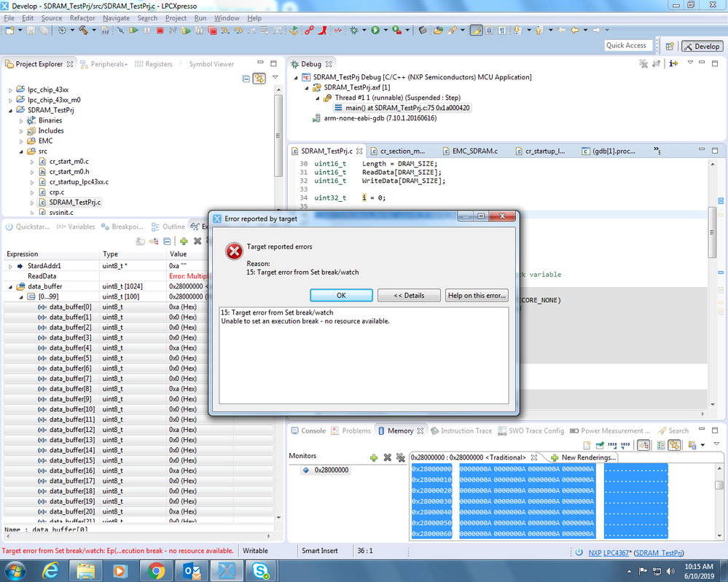Click the Windows Start button
The image size is (728, 582).
tap(15, 570)
